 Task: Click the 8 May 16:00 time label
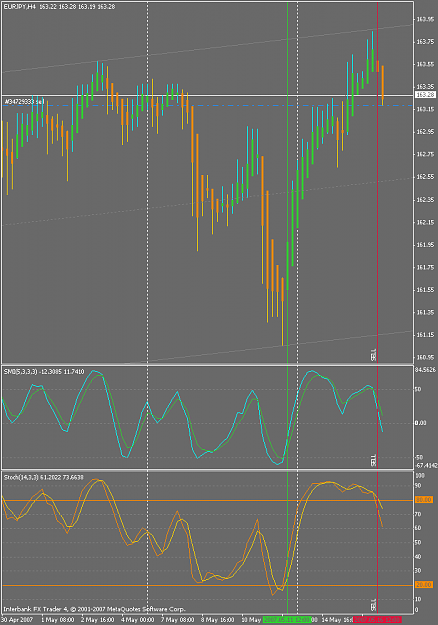coord(218,620)
